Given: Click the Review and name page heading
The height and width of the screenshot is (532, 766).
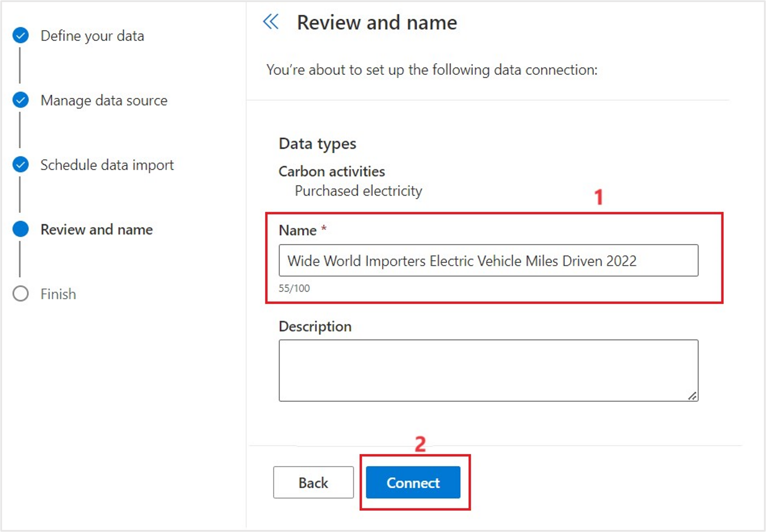Looking at the screenshot, I should coord(377,23).
